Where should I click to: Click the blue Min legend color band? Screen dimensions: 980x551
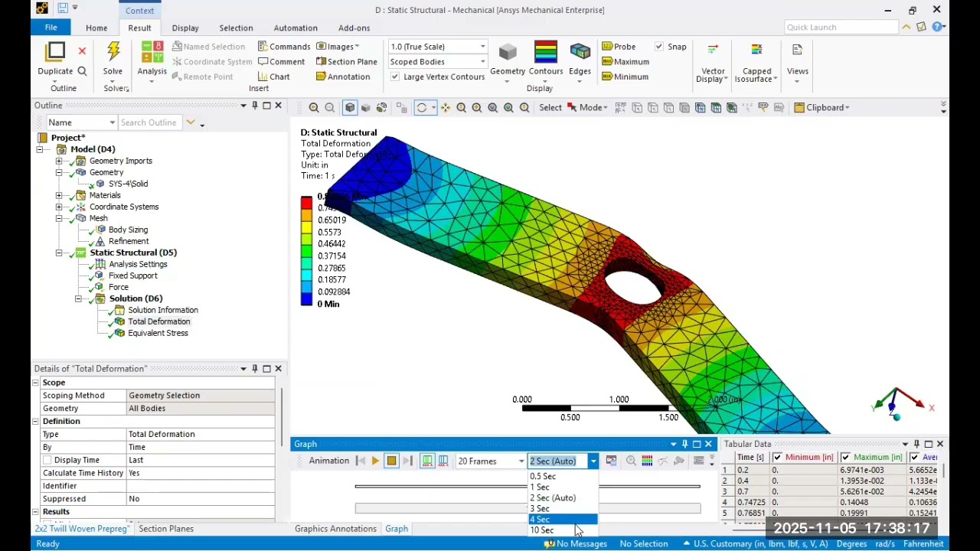point(306,298)
